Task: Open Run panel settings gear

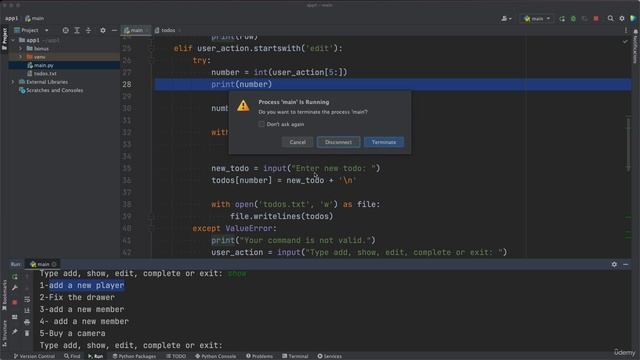Action: pos(614,264)
